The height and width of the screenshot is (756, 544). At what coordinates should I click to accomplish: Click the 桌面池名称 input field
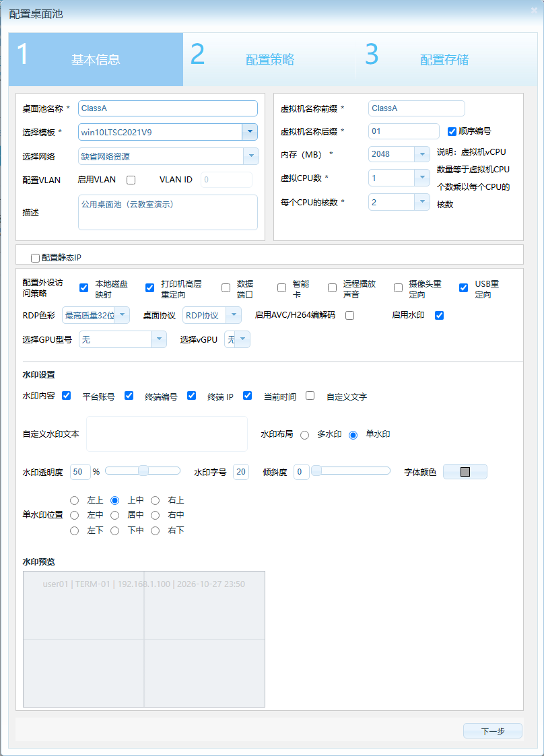click(168, 108)
